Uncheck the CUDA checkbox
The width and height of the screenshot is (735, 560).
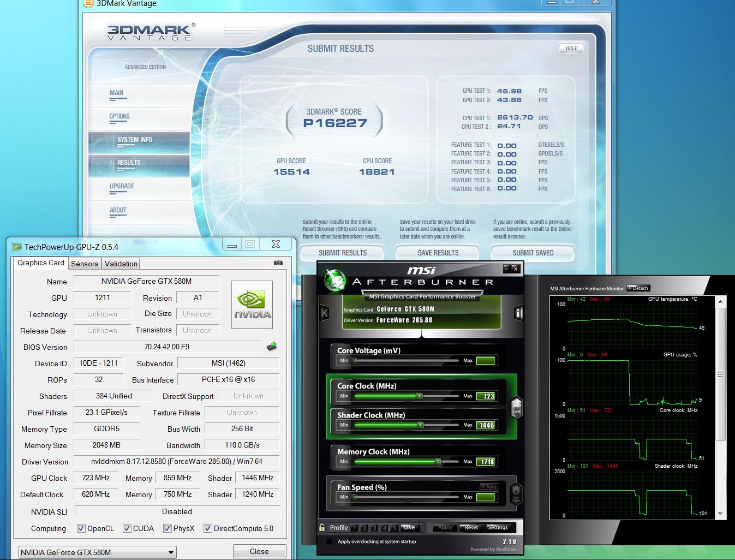127,528
